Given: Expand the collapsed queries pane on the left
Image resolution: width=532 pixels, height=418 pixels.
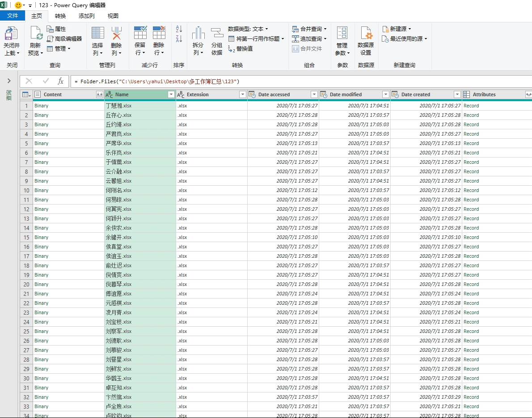Looking at the screenshot, I should coord(9,81).
